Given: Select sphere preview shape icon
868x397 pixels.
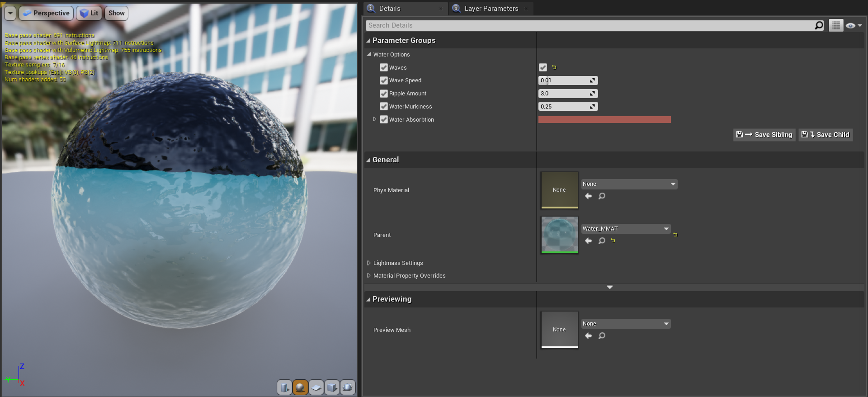Looking at the screenshot, I should [300, 388].
